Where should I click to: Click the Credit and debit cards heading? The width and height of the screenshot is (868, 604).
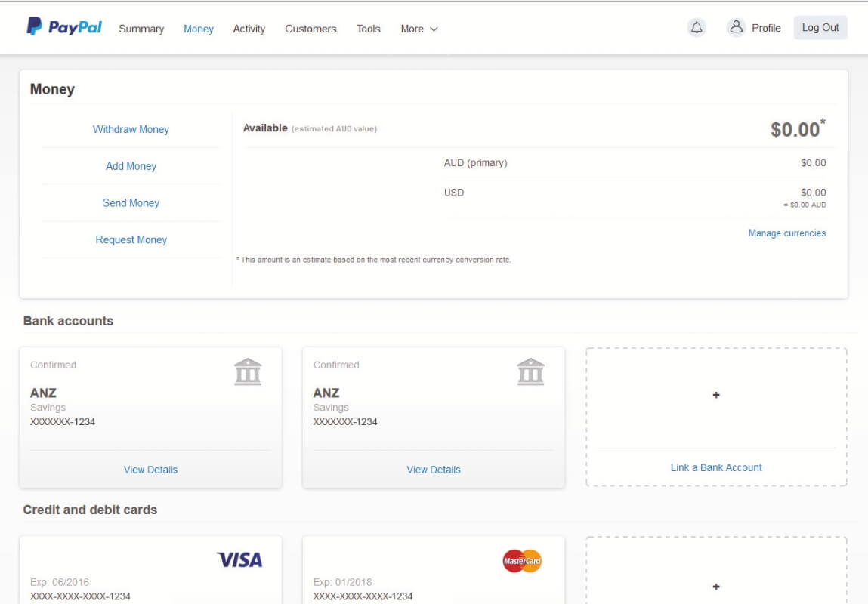click(x=90, y=510)
